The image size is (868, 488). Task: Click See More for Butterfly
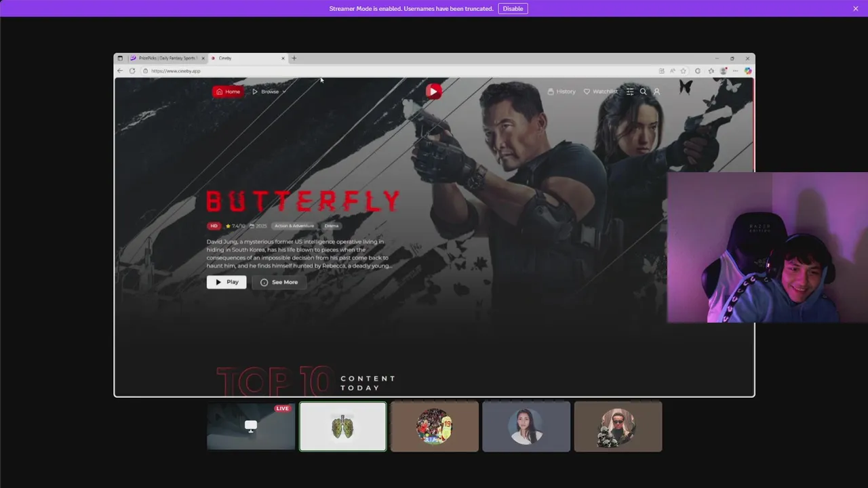click(x=279, y=282)
